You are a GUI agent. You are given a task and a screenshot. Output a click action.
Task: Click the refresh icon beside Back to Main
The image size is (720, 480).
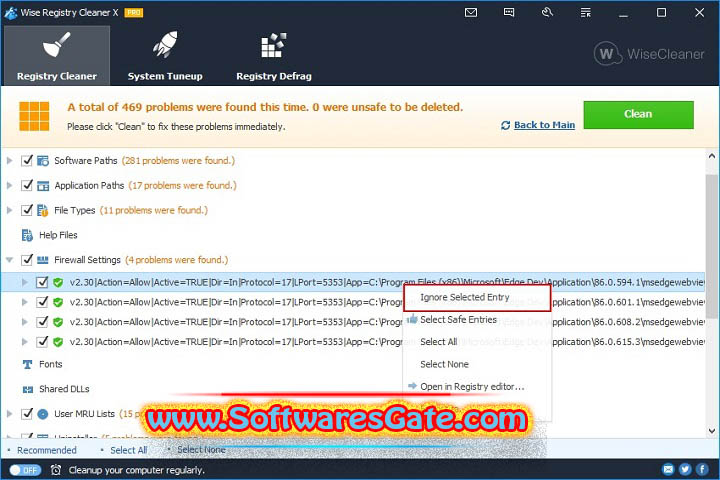(506, 125)
